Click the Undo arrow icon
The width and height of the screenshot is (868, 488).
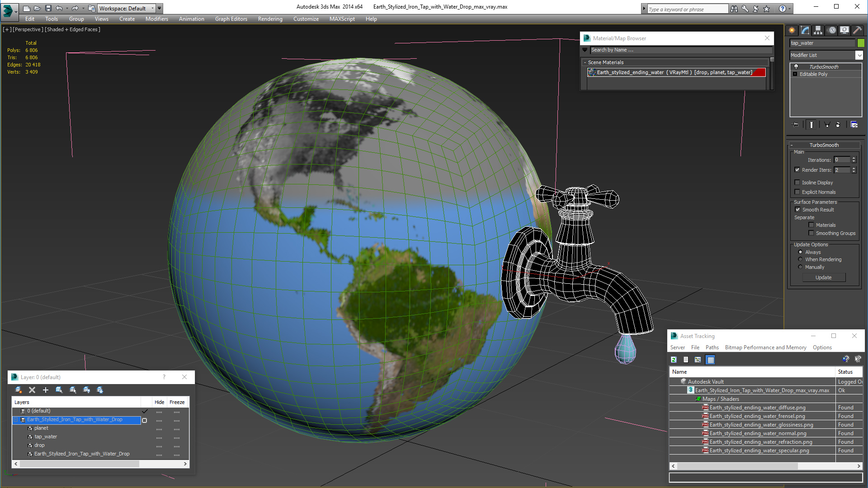[59, 8]
